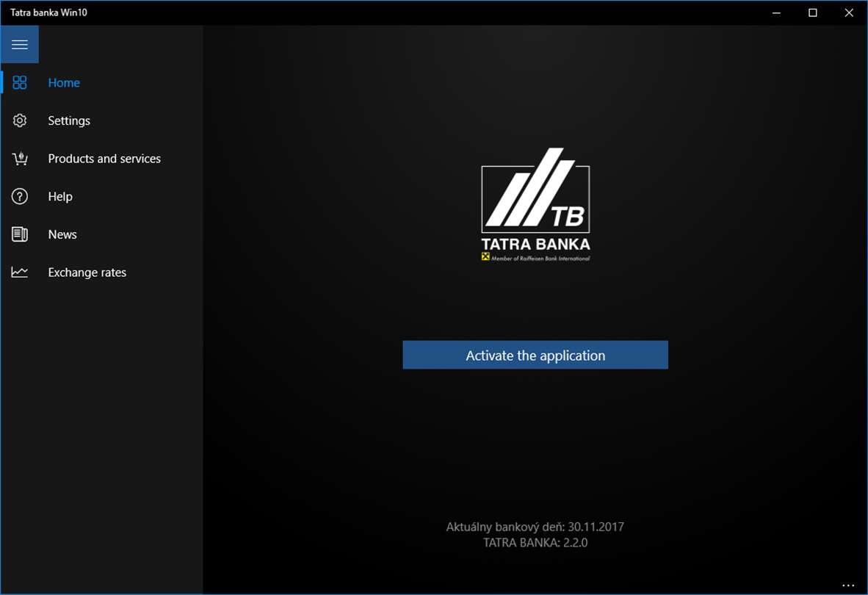This screenshot has height=595, width=868.
Task: Open Settings from the sidebar
Action: (68, 120)
